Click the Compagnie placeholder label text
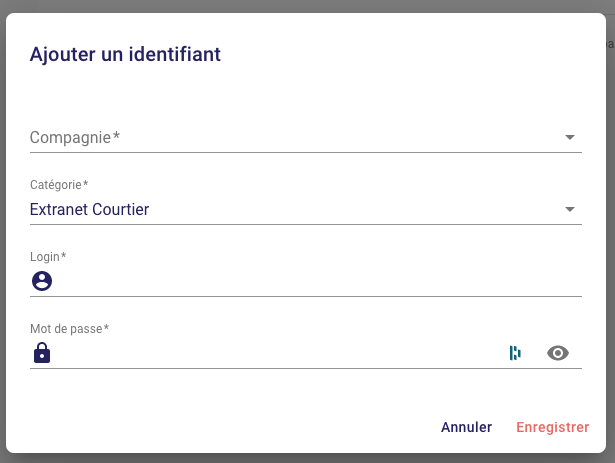615x463 pixels. 74,137
